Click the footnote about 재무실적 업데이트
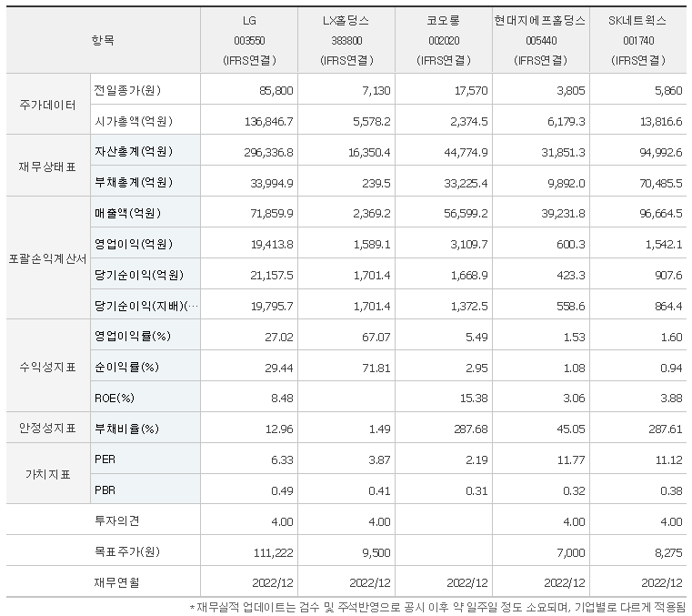The height and width of the screenshot is (616, 692). click(437, 608)
